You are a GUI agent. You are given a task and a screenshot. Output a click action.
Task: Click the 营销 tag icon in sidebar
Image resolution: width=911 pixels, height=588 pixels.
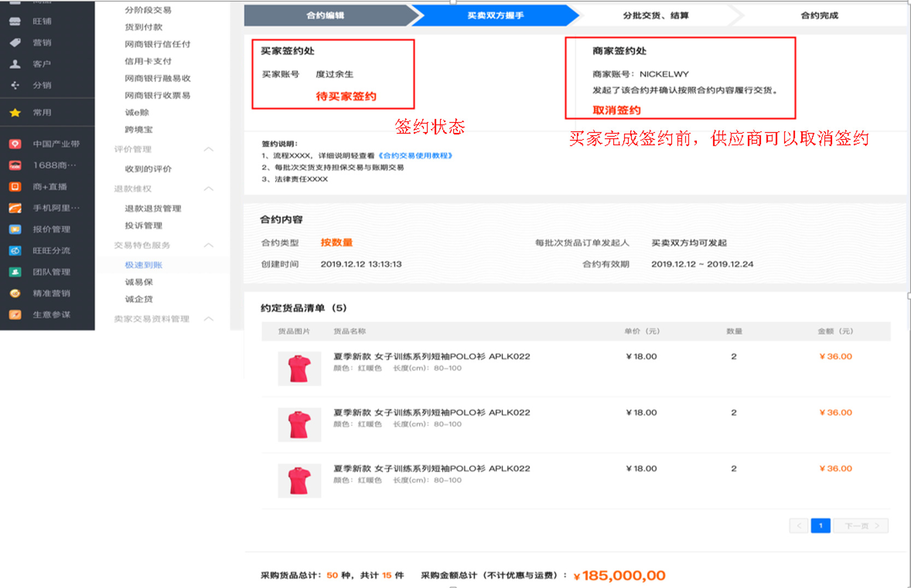click(x=15, y=43)
